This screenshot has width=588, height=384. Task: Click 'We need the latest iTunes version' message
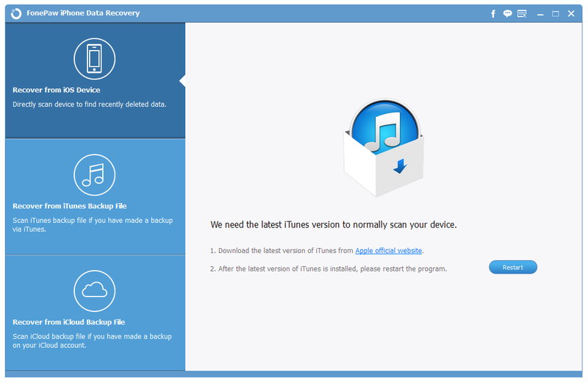(x=334, y=225)
